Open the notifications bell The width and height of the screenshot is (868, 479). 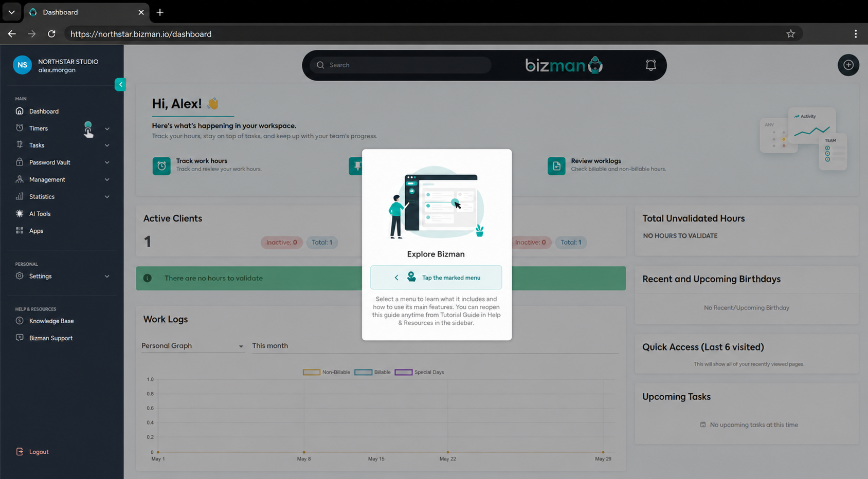(x=650, y=65)
